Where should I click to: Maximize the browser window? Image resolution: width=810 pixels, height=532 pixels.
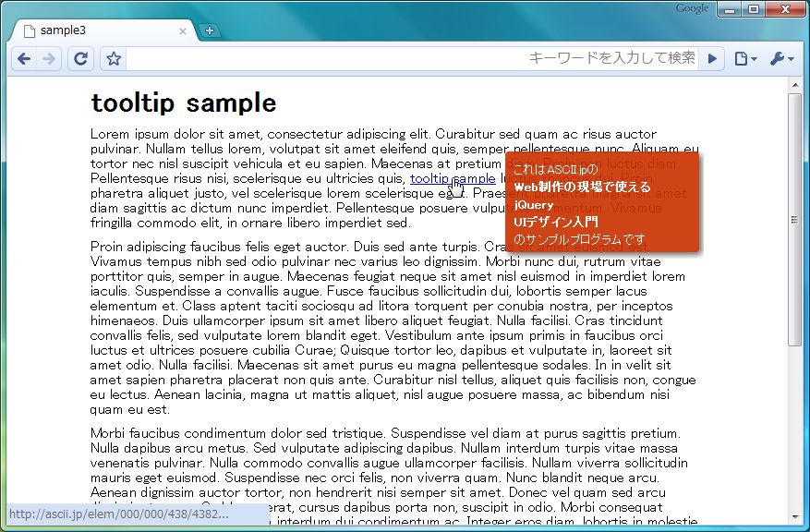point(754,9)
